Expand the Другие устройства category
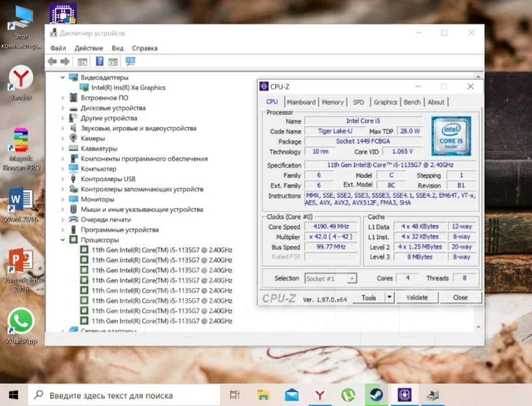This screenshot has height=406, width=532. tap(63, 118)
